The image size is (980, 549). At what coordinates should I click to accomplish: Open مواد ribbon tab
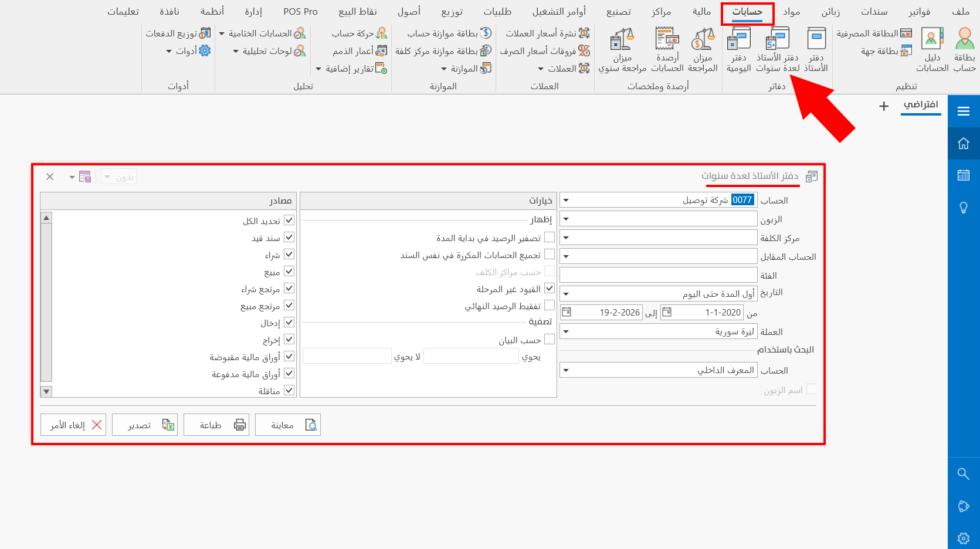792,12
